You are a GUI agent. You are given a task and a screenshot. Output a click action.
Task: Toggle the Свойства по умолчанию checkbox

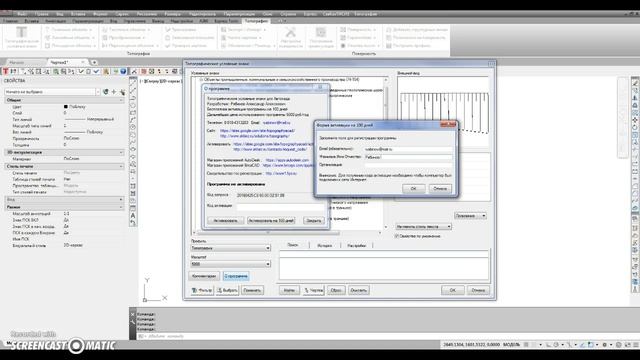point(397,236)
